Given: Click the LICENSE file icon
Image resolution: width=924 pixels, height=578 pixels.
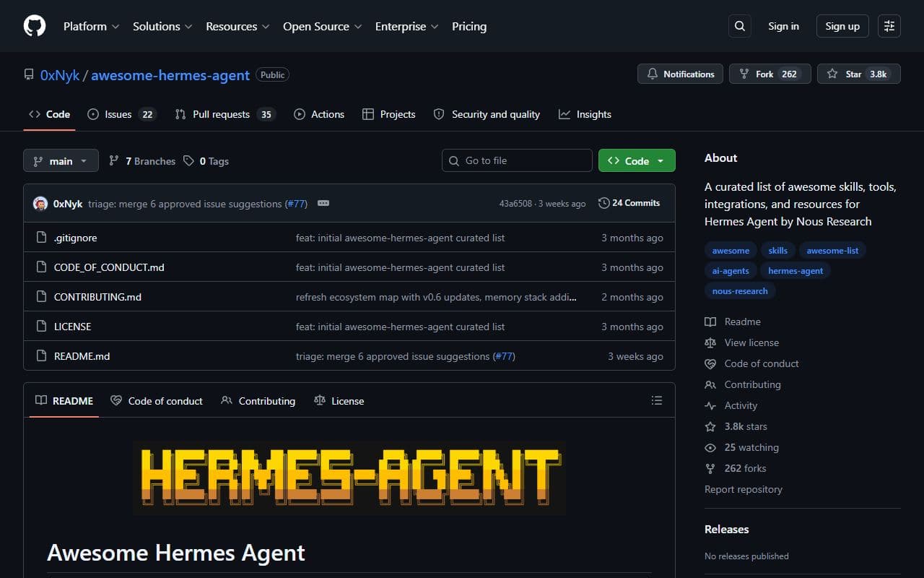Looking at the screenshot, I should 41,327.
